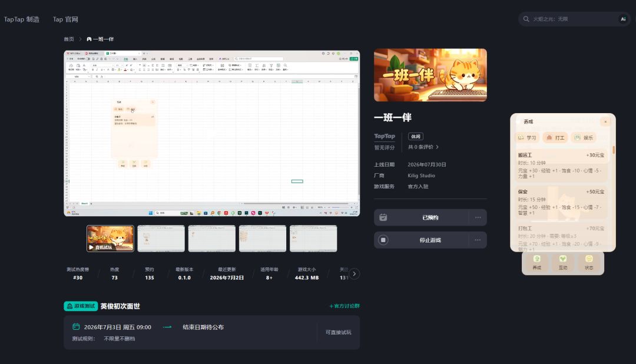Open the AI assistant icon in search bar

pos(623,19)
